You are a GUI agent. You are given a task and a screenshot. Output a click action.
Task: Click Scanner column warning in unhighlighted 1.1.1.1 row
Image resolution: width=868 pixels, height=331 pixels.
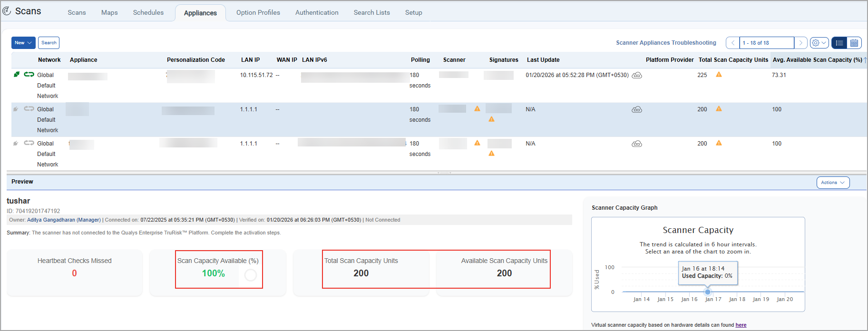pyautogui.click(x=477, y=143)
